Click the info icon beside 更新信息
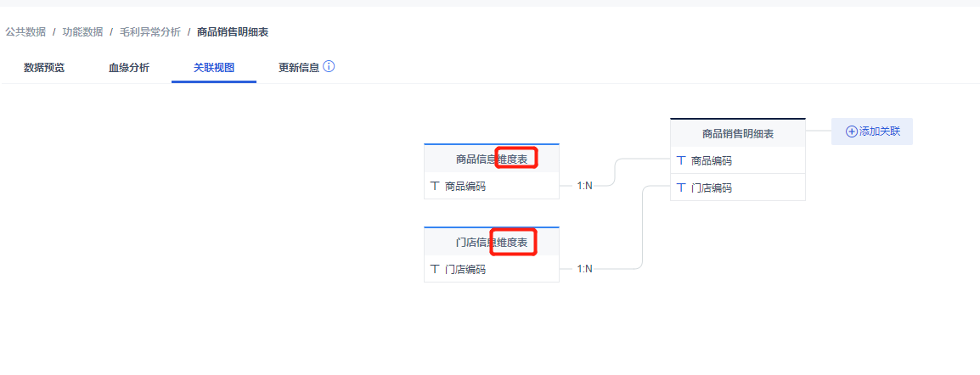Viewport: 980px width, 375px height. [329, 66]
